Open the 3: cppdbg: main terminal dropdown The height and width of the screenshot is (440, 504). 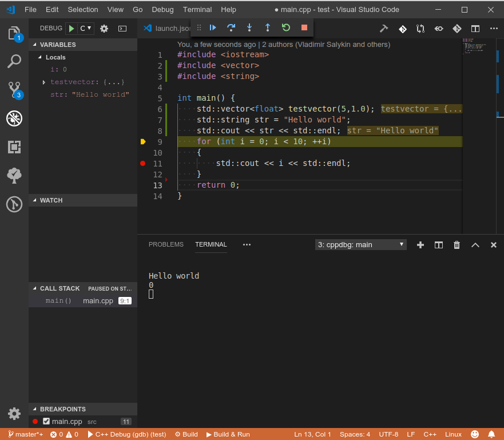(360, 244)
